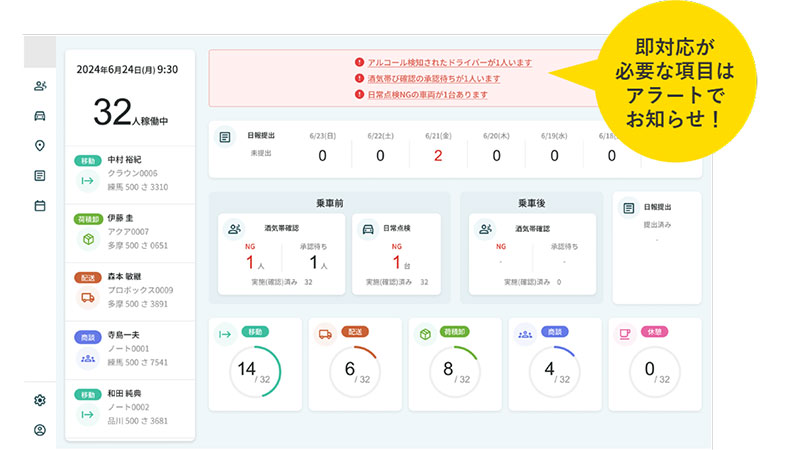This screenshot has width=800, height=450.
Task: Open the 日常点検NG vehicle alert link
Action: click(428, 95)
